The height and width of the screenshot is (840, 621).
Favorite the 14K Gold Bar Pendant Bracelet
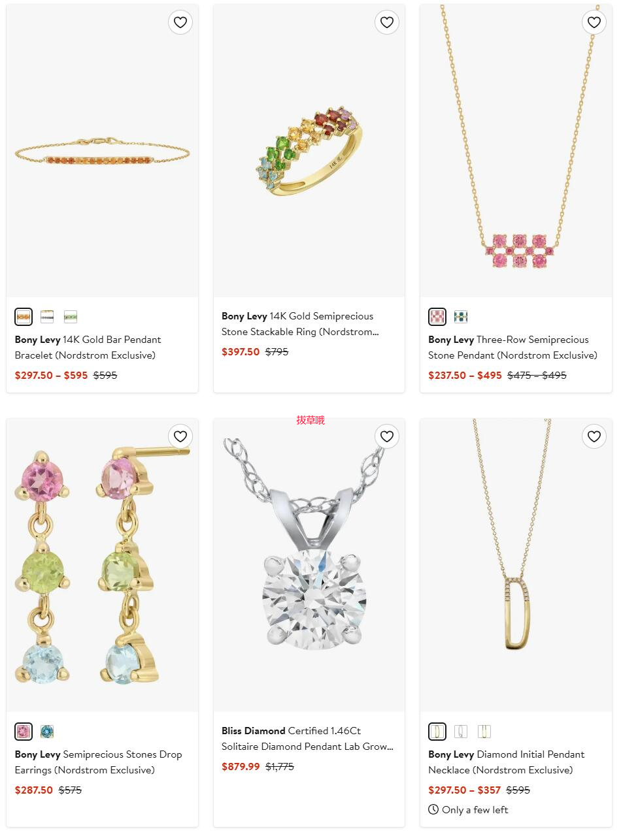(180, 22)
